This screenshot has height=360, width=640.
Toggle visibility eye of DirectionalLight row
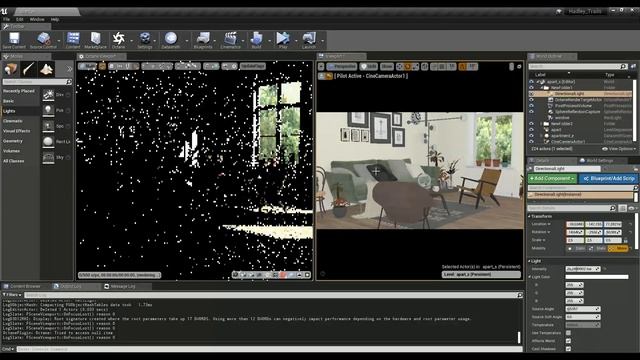[531, 93]
